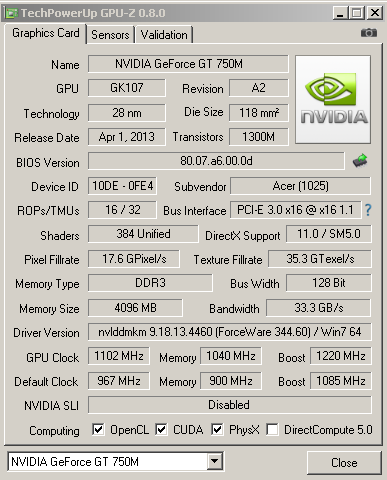
Task: Take a screenshot with the camera icon
Action: (369, 33)
